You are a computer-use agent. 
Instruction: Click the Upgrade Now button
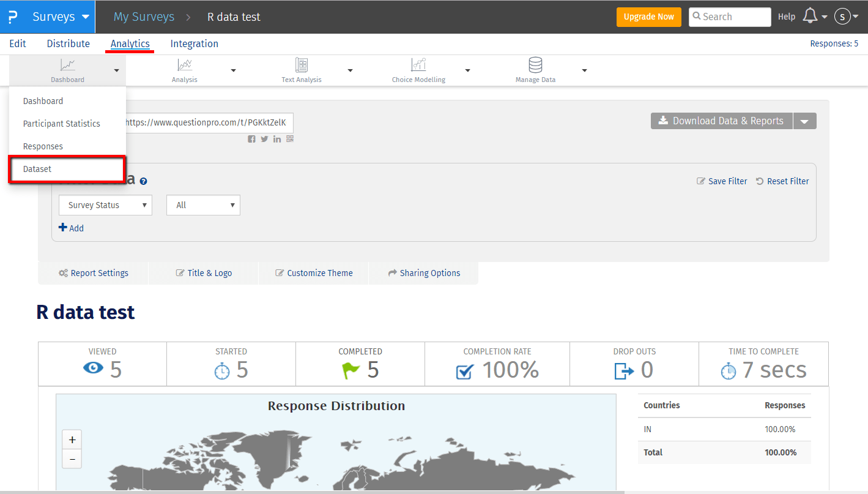point(648,17)
